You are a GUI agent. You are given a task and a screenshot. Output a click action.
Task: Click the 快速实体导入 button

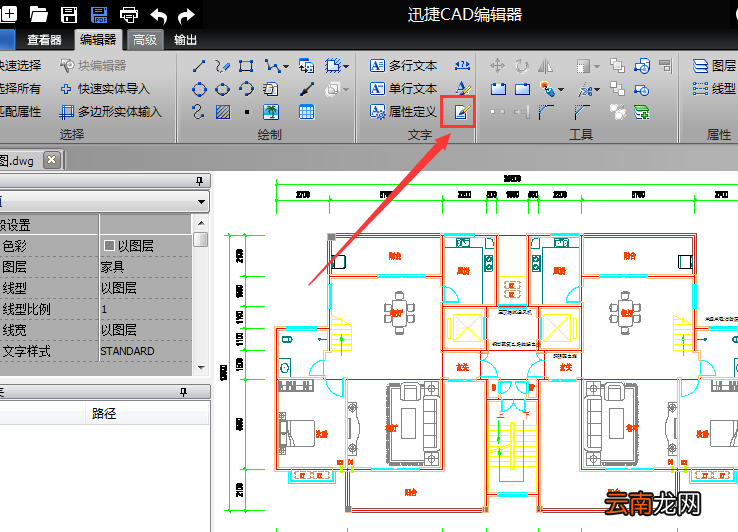[x=104, y=89]
